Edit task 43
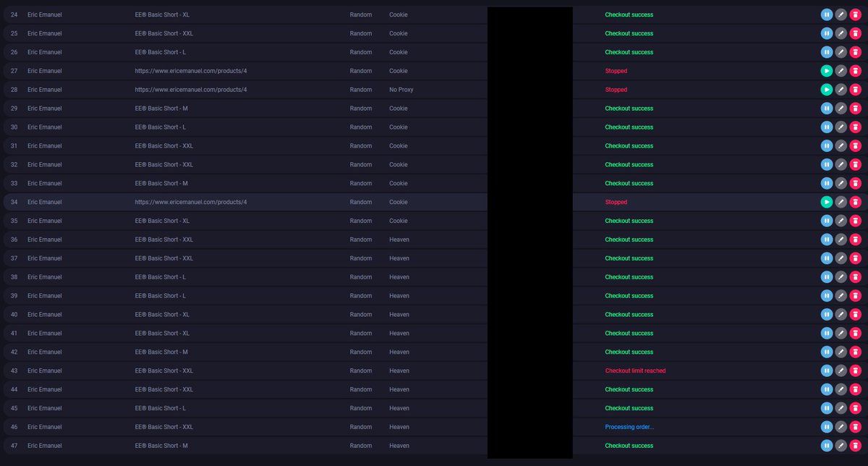Viewport: 868px width, 466px height. click(841, 370)
